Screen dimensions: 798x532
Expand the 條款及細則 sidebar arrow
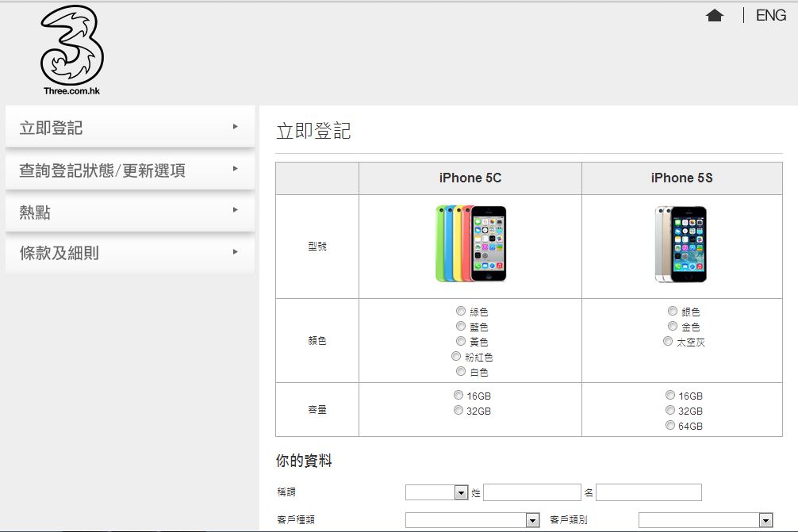pyautogui.click(x=236, y=252)
